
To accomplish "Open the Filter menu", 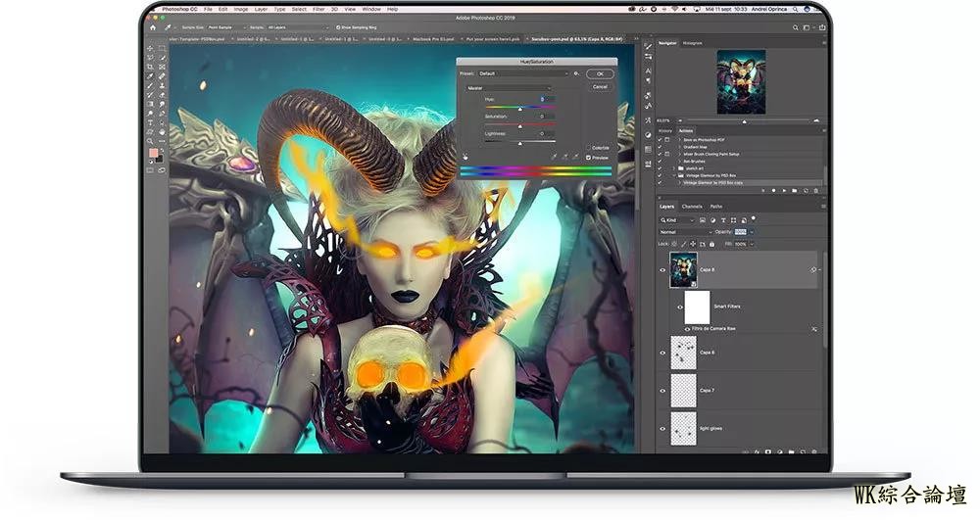I will pyautogui.click(x=318, y=10).
